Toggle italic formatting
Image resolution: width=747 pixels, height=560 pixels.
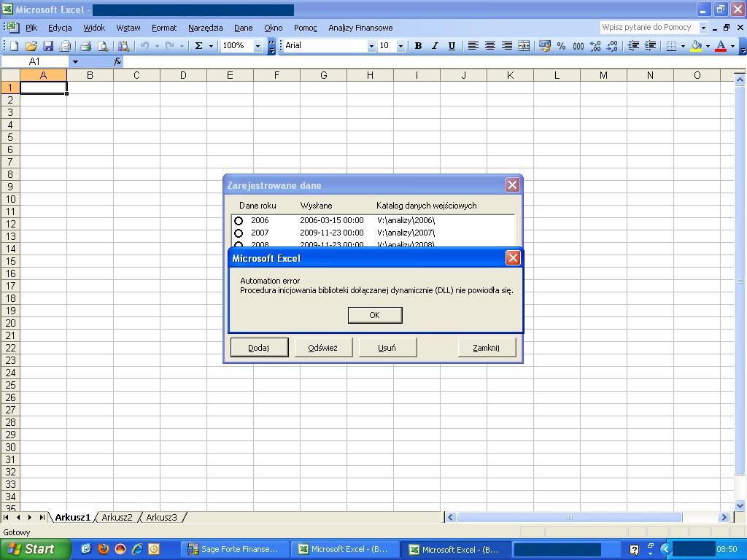pos(435,46)
